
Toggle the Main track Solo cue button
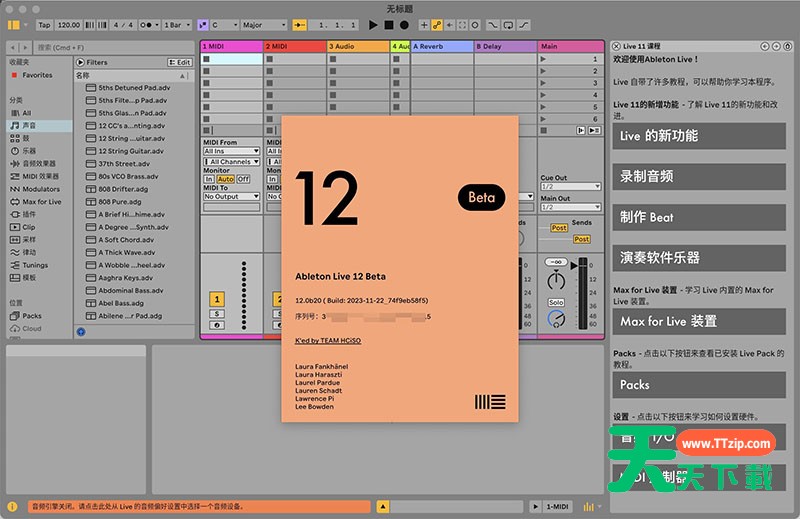(556, 303)
